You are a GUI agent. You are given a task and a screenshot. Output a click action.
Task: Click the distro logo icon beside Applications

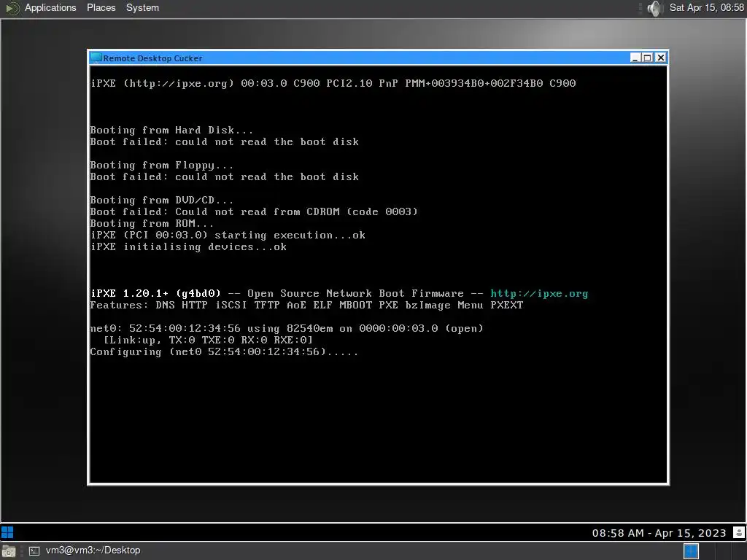click(12, 8)
